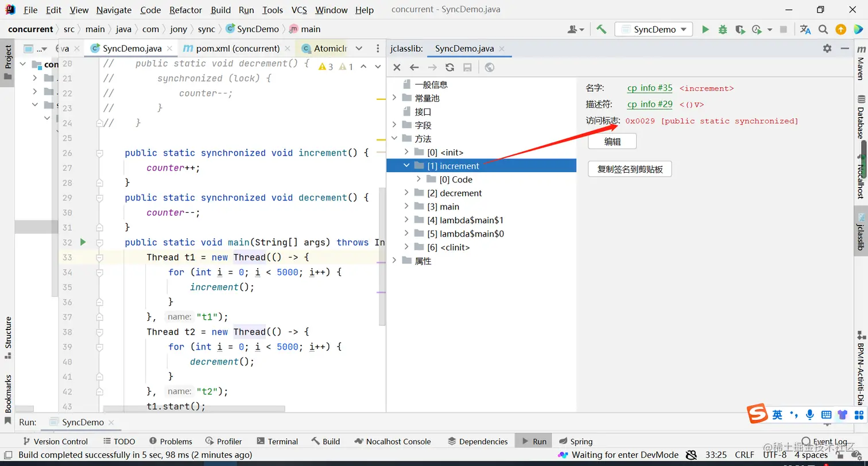Follow the cp_info #29 link
Viewport: 868px width, 466px height.
649,104
